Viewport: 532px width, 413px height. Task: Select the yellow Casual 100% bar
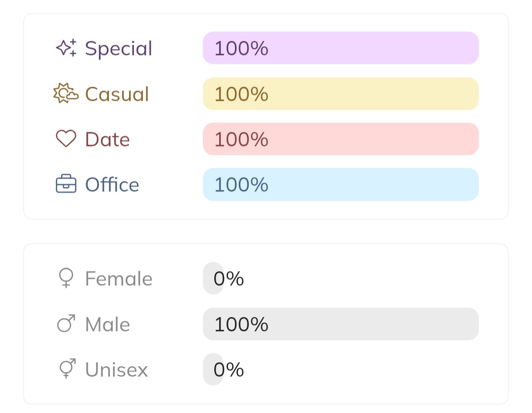[x=340, y=94]
